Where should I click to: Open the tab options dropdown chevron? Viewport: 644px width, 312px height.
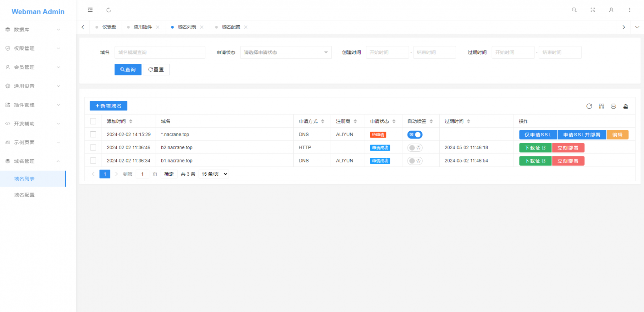637,27
